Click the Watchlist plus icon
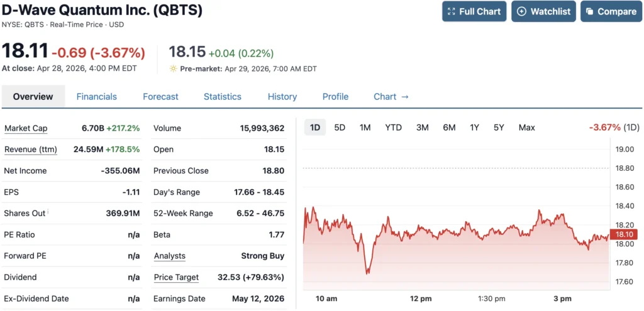Screen dimensions: 644x311 click(521, 11)
